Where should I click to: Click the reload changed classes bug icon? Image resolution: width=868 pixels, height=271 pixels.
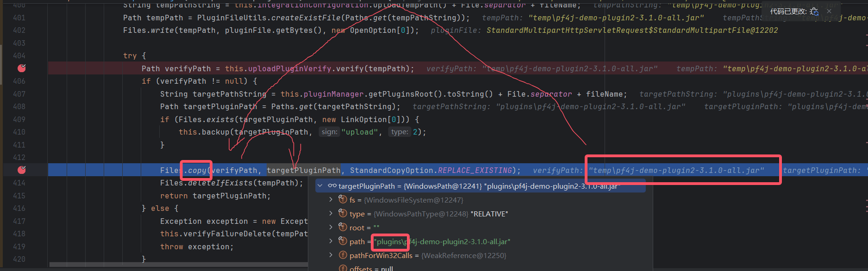[814, 11]
